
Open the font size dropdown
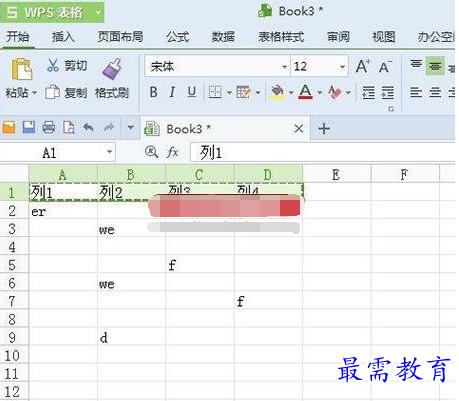point(342,67)
